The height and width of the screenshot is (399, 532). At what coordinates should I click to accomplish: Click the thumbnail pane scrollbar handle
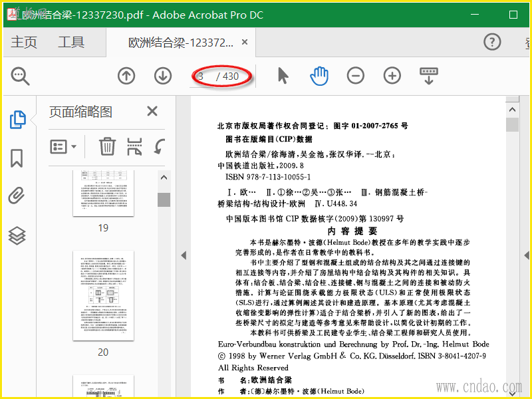164,199
